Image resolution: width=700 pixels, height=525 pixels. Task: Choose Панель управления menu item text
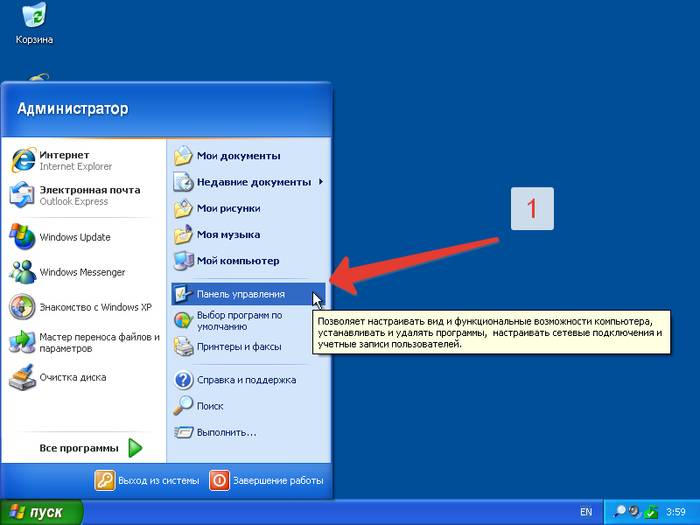click(241, 294)
